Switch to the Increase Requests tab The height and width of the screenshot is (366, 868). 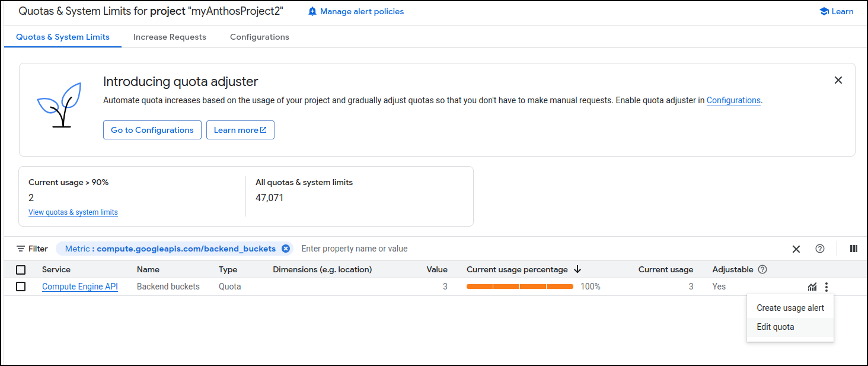[x=170, y=37]
